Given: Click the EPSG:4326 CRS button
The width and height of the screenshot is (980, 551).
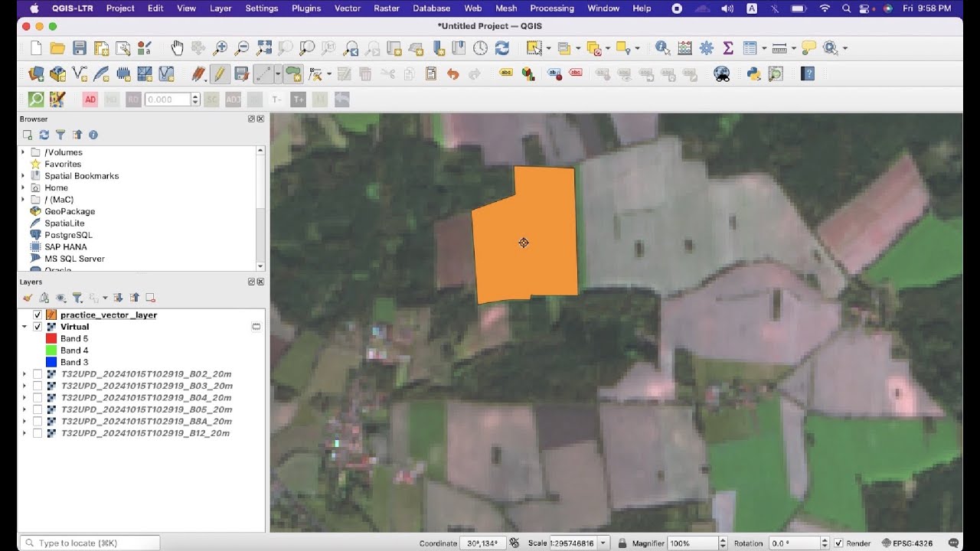Looking at the screenshot, I should 908,543.
